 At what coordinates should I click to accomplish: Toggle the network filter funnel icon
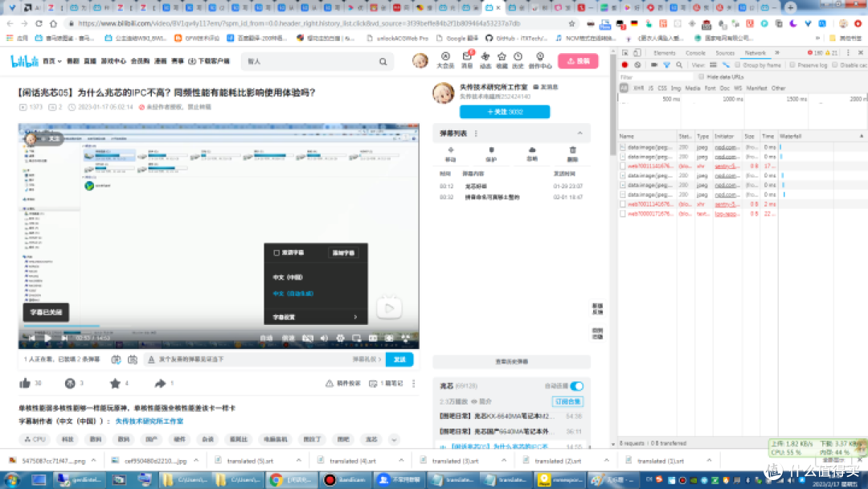coord(666,65)
